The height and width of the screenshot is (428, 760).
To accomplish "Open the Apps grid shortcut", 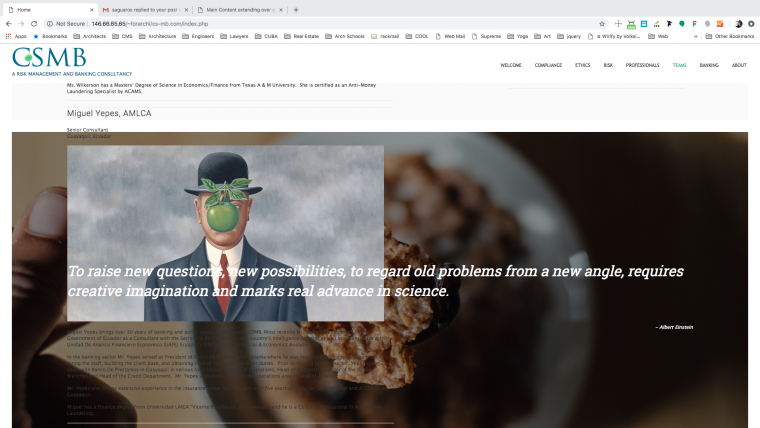I will click(16, 36).
